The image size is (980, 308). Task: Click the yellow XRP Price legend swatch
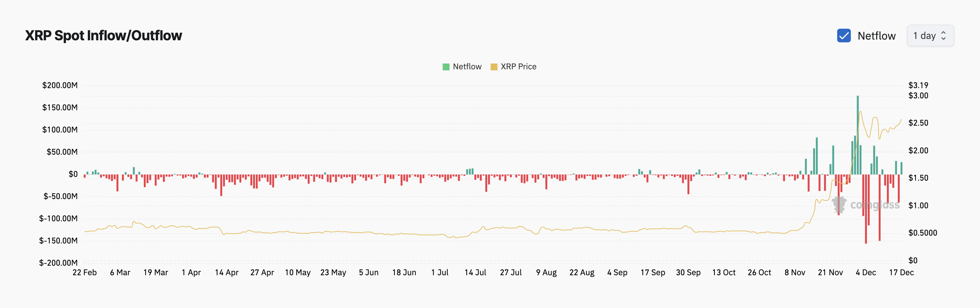[x=494, y=67]
